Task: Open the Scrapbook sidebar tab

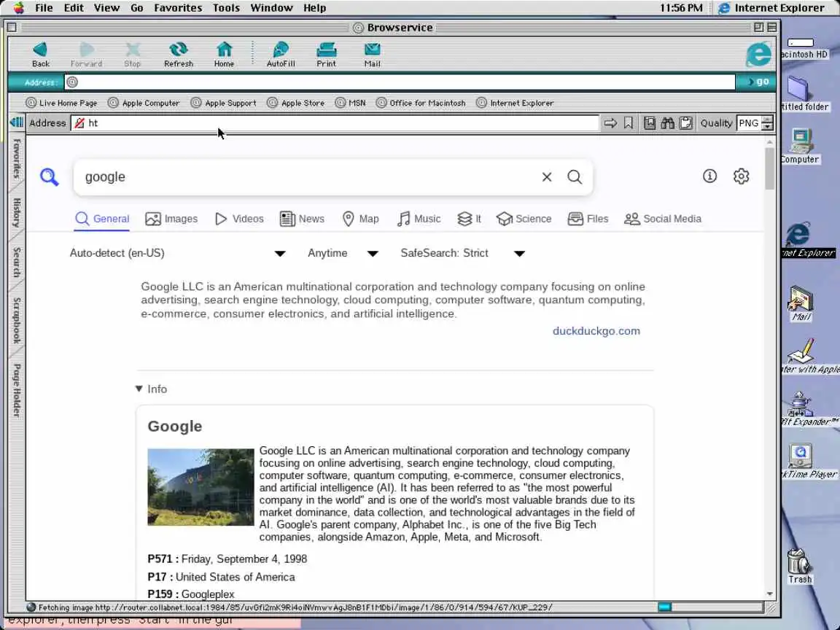Action: coord(17,320)
